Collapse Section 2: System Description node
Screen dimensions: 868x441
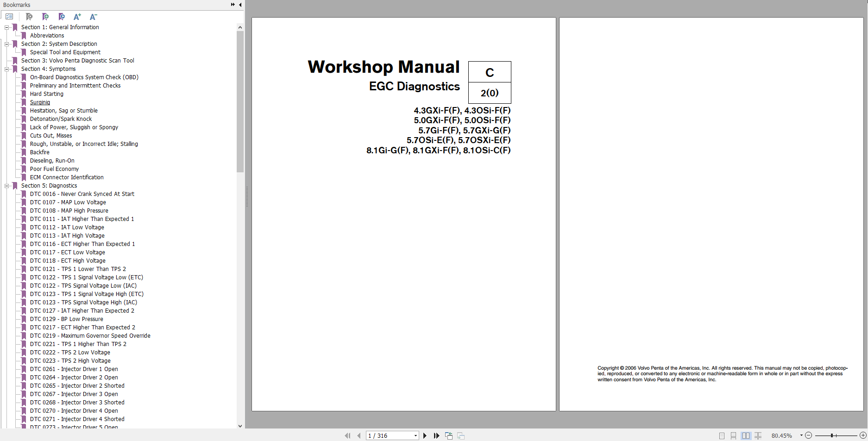pyautogui.click(x=7, y=44)
